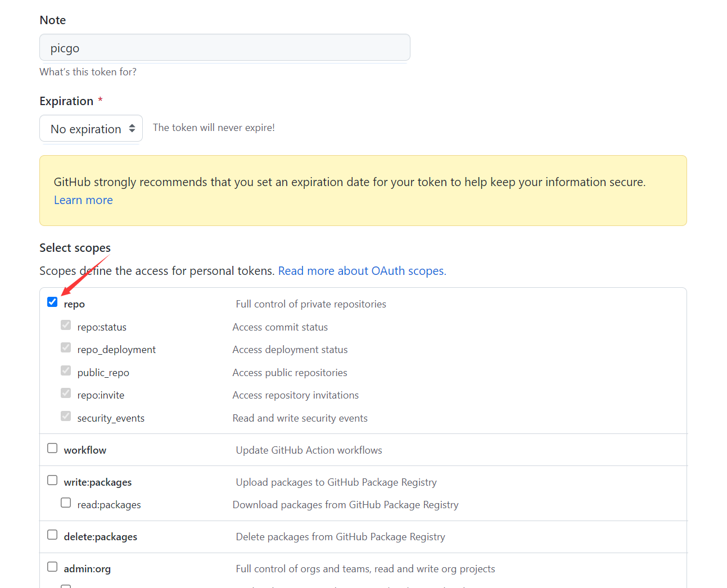
Task: Click the workflow scope label
Action: [x=85, y=450]
